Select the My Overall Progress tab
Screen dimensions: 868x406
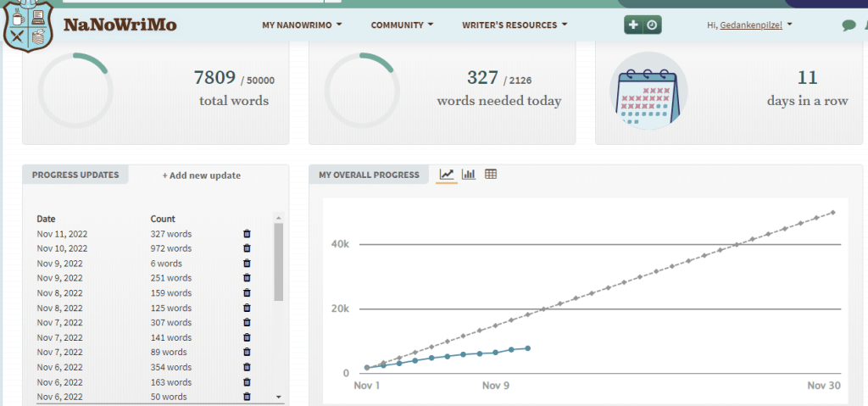pyautogui.click(x=369, y=175)
